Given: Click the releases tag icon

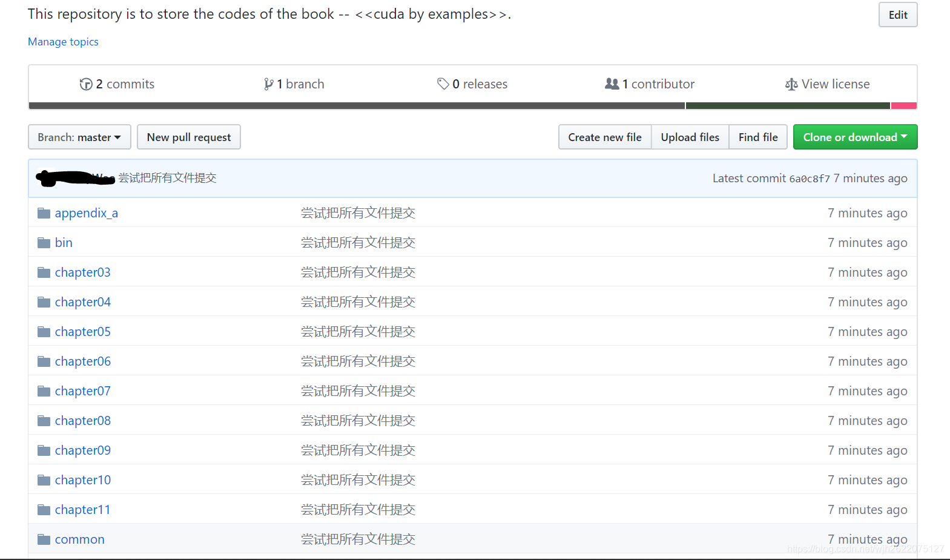Looking at the screenshot, I should tap(443, 84).
